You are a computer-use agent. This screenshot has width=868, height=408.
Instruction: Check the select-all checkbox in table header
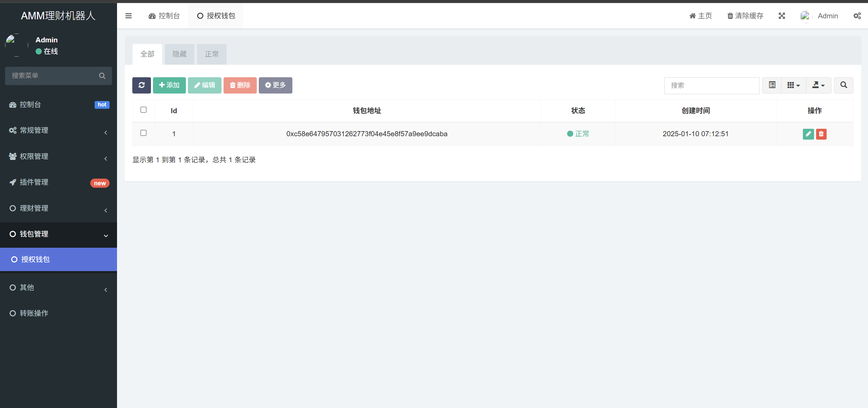click(x=143, y=110)
